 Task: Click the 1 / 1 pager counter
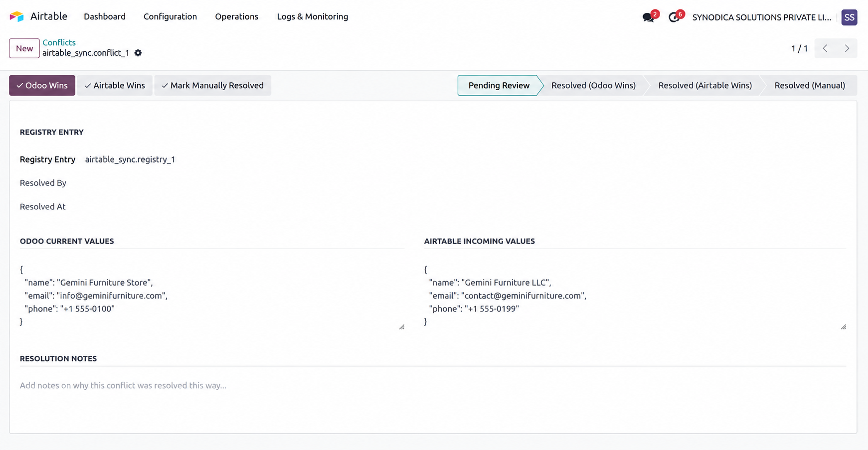pos(799,48)
